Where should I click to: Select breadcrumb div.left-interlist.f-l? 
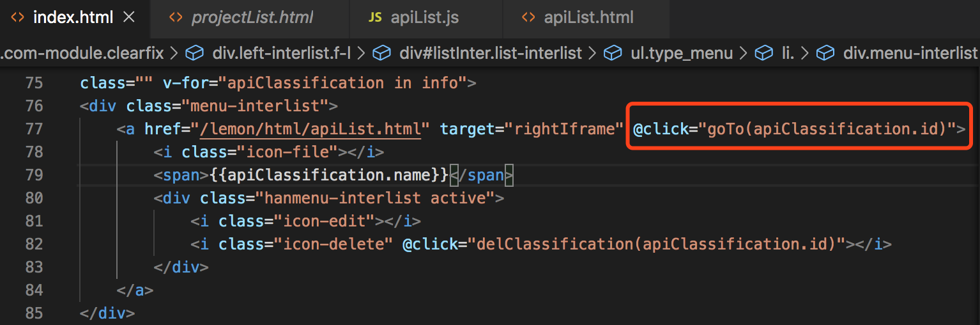[x=282, y=53]
